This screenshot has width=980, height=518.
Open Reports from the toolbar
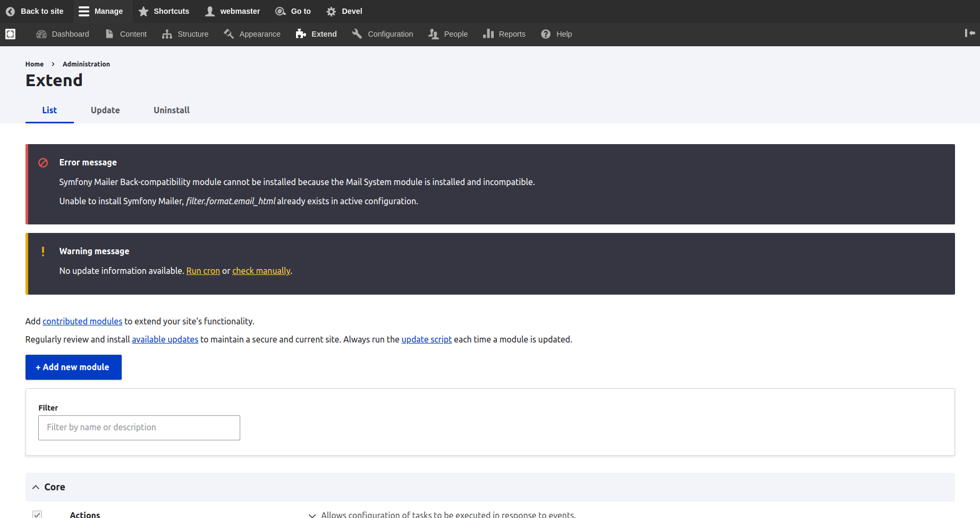(504, 34)
